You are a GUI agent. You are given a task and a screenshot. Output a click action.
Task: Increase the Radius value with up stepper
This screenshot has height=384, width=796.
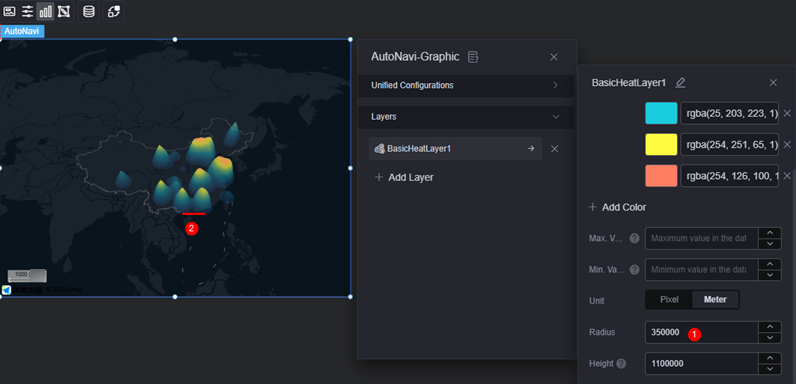click(770, 327)
